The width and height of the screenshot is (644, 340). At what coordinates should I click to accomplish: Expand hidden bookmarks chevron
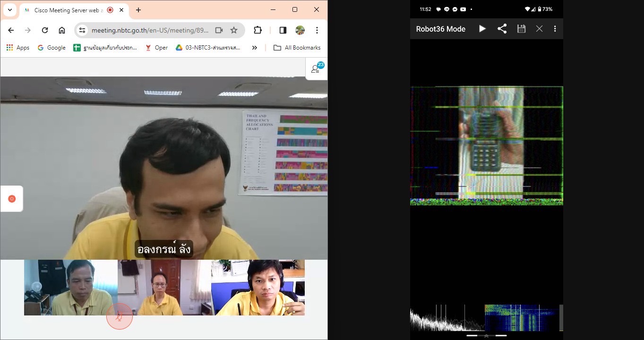[255, 48]
